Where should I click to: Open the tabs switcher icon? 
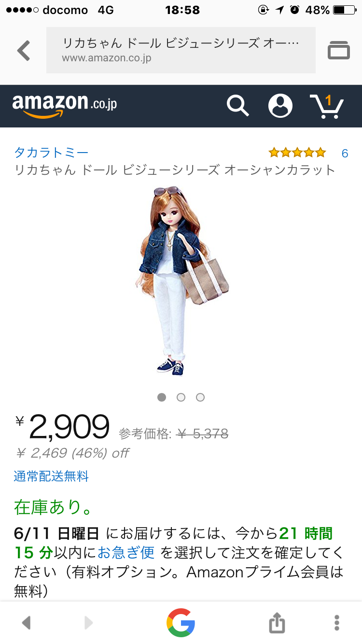pos(339,50)
